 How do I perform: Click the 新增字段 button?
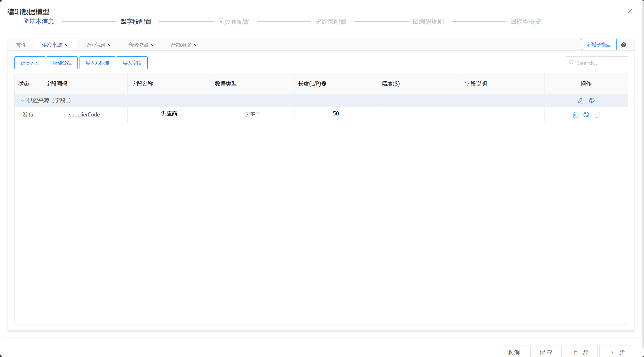(x=30, y=63)
